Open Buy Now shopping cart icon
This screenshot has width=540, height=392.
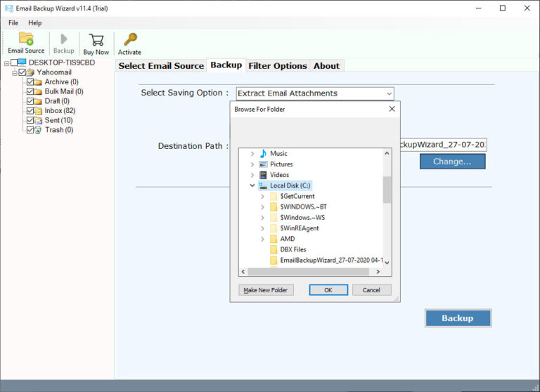96,39
